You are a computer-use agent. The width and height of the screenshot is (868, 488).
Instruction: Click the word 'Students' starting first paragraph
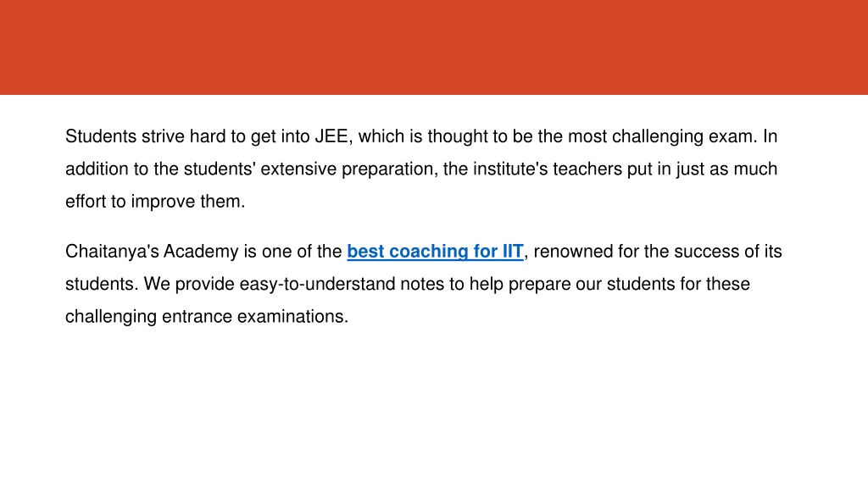(101, 136)
